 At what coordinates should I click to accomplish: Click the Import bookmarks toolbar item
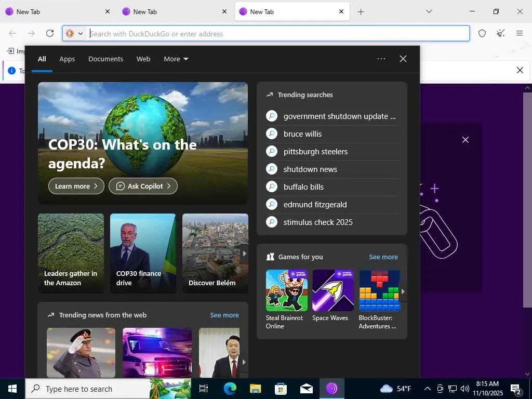click(x=16, y=51)
